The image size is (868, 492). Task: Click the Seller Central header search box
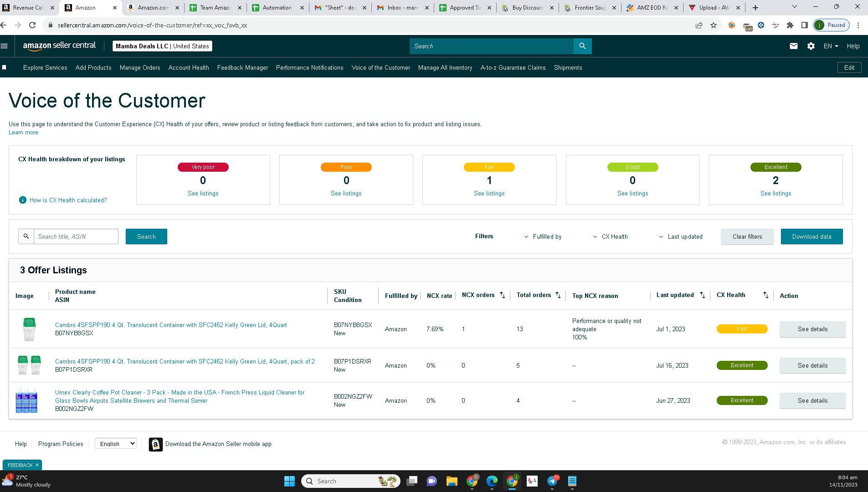[x=492, y=46]
